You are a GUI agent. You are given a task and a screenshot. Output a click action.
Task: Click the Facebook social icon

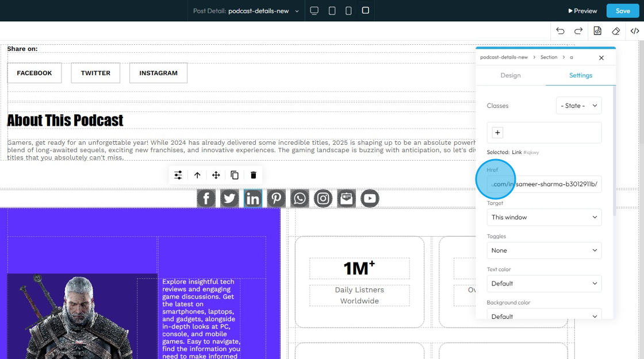(206, 199)
